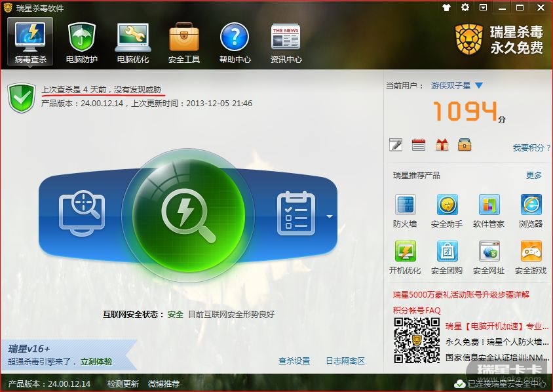Click the skin T-shirt icon
Screen dimensions: 553x392
click(446, 7)
